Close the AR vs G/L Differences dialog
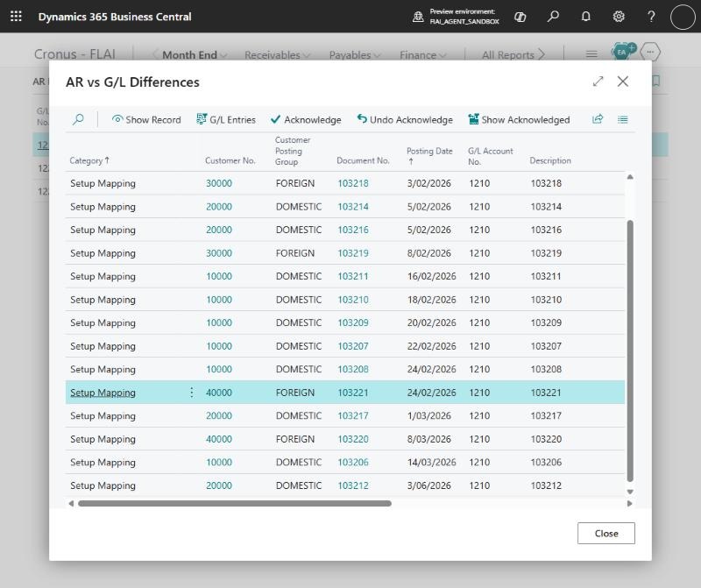Screen dimensions: 701x588 click(623, 81)
